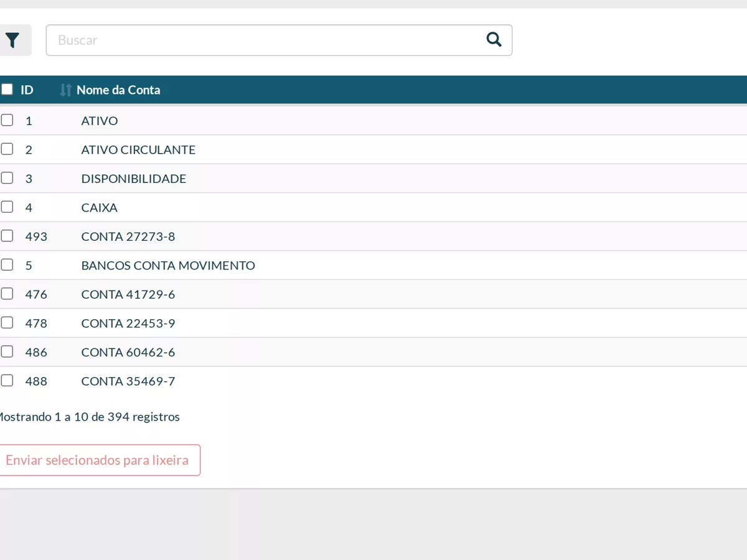The height and width of the screenshot is (560, 747).
Task: Click the record count text showing 394 registros
Action: pos(89,417)
